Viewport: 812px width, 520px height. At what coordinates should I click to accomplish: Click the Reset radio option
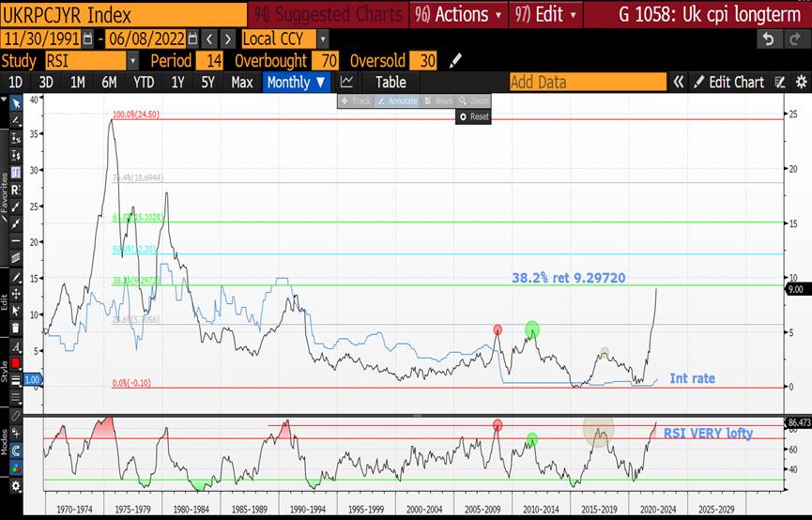tap(474, 117)
